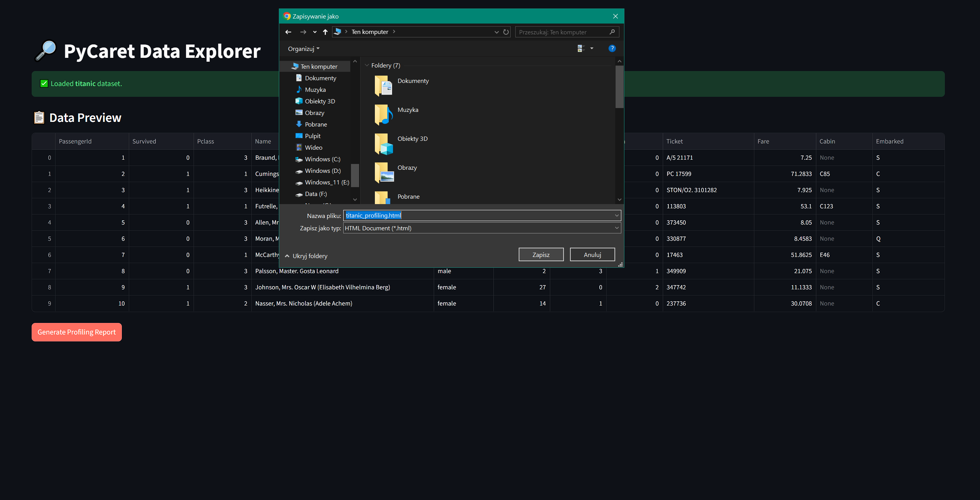The width and height of the screenshot is (980, 500).
Task: Click the refresh icon in address bar
Action: pyautogui.click(x=506, y=32)
